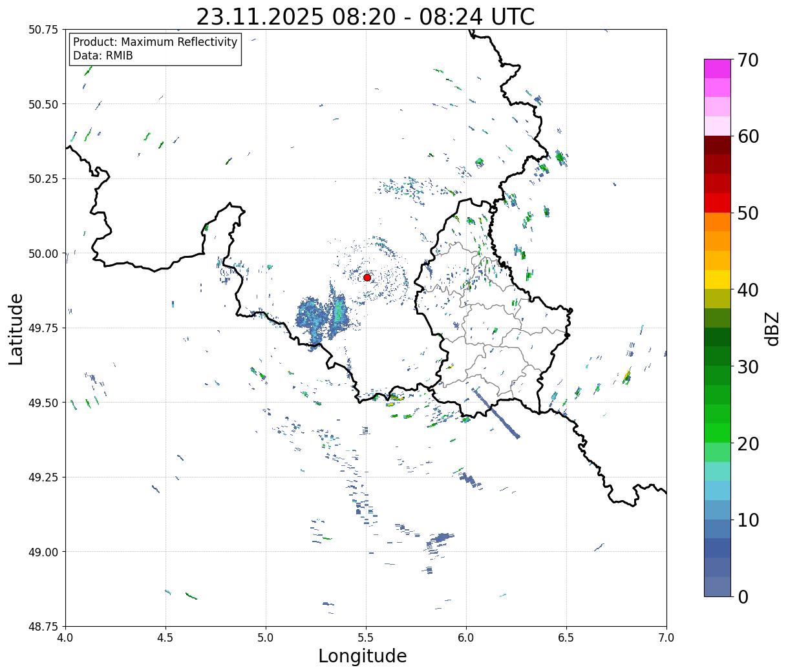Click the vertical 'dBZ' colorbar label
This screenshot has width=788, height=672.
click(x=772, y=328)
